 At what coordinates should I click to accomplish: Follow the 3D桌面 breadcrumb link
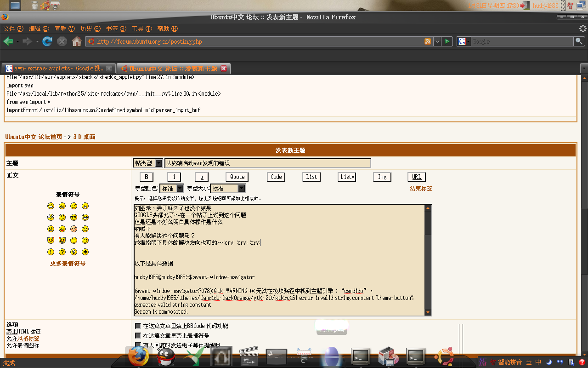pos(84,137)
